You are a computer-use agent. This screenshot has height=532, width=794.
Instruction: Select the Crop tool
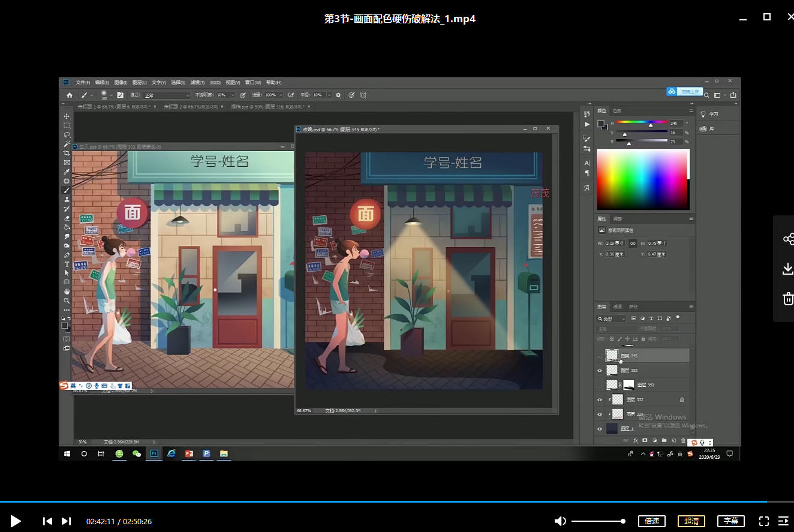pyautogui.click(x=67, y=153)
